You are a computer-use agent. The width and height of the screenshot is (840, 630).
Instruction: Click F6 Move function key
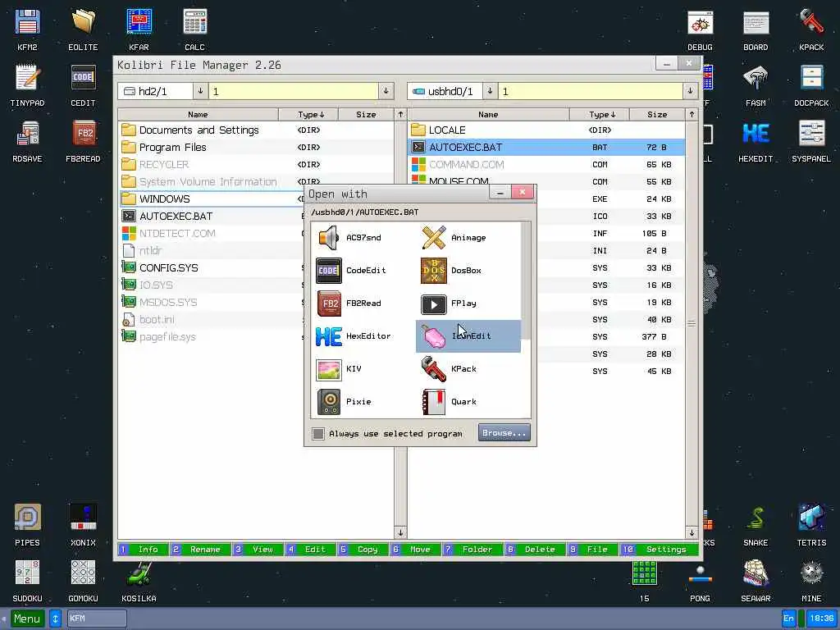[414, 549]
